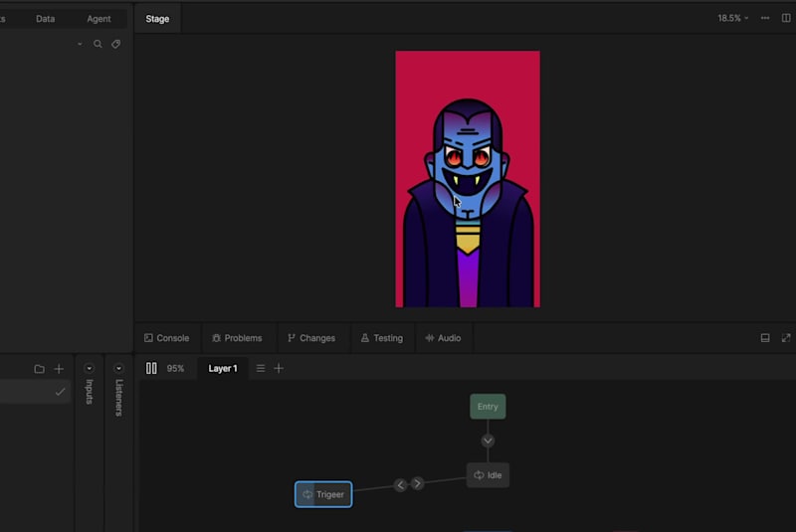Viewport: 796px width, 532px height.
Task: Add new item with the panel plus icon
Action: [59, 369]
